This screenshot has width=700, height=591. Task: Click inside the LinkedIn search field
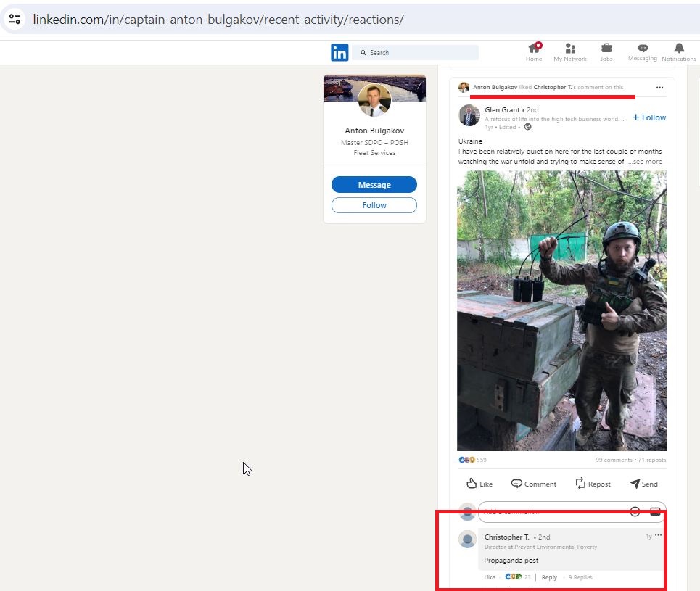pyautogui.click(x=415, y=53)
